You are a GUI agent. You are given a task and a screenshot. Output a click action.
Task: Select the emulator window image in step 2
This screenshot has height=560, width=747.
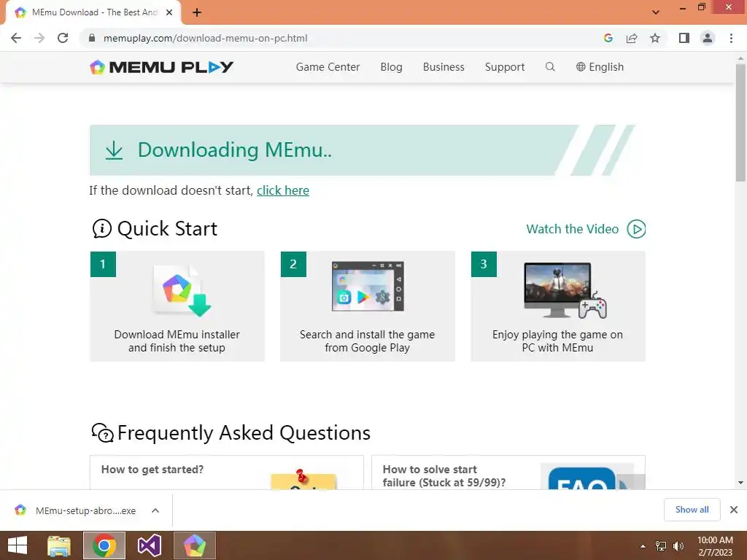pyautogui.click(x=368, y=286)
